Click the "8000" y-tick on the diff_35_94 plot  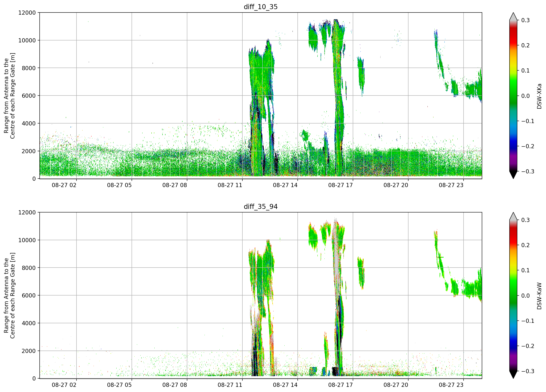point(29,268)
